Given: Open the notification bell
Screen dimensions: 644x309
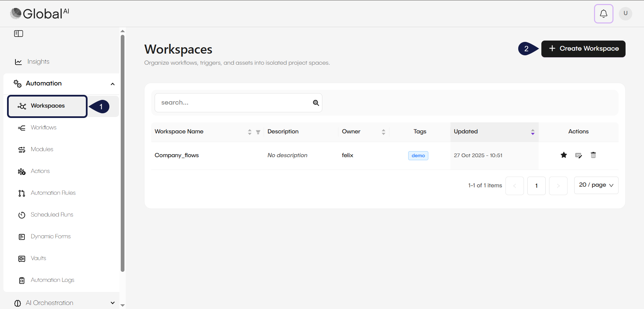Looking at the screenshot, I should click(603, 14).
